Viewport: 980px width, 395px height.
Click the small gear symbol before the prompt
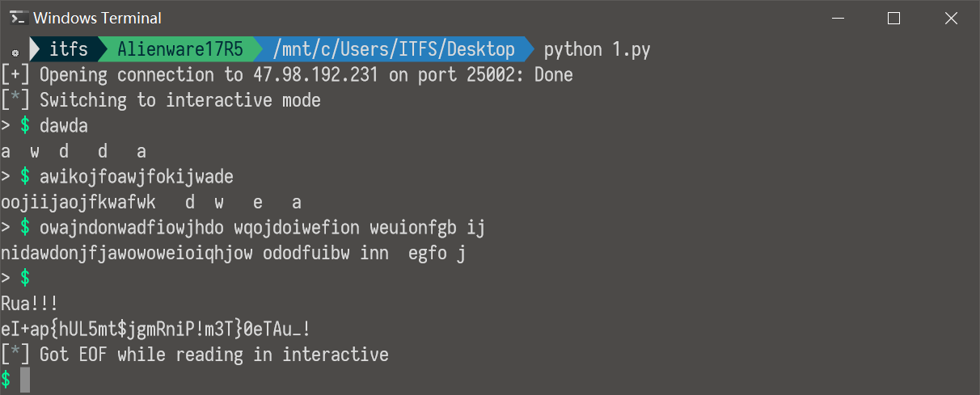[x=15, y=53]
